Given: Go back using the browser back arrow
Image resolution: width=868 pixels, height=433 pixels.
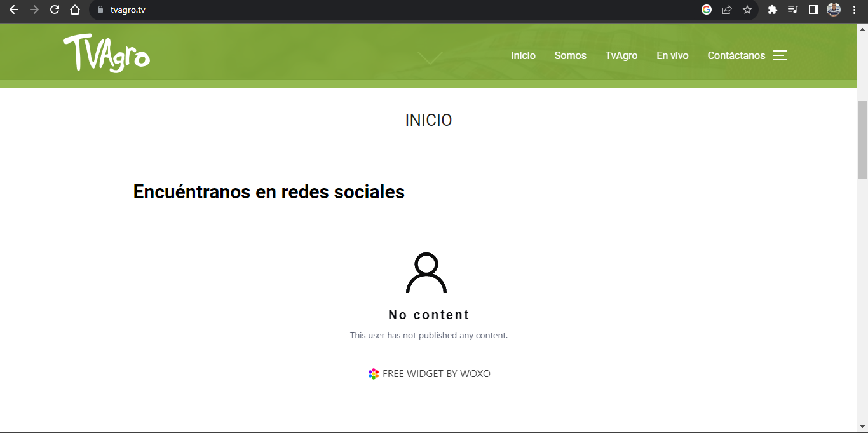Looking at the screenshot, I should click(14, 10).
